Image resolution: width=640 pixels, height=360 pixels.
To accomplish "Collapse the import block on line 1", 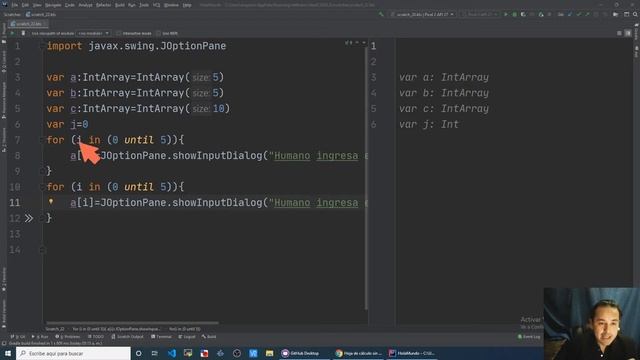I will click(42, 46).
